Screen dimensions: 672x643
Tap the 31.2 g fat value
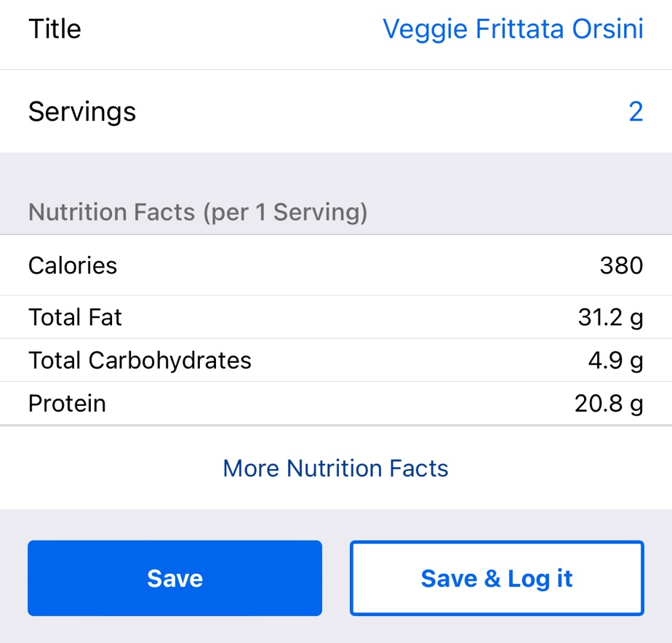pyautogui.click(x=610, y=317)
